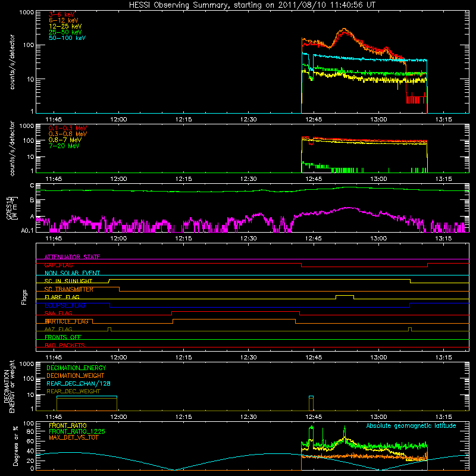Click the 13:15 tick label under the GOES15 panel
The image size is (476, 476).
click(x=443, y=239)
